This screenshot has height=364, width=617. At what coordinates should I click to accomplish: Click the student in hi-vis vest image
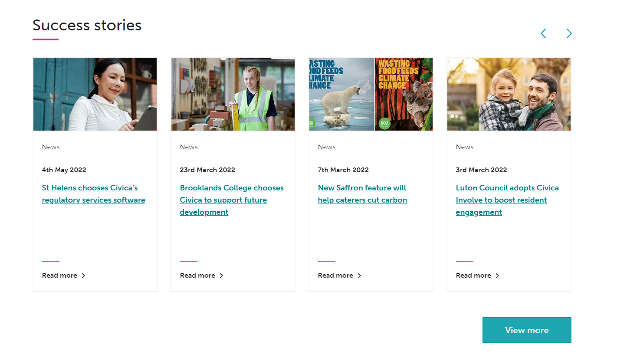click(x=233, y=94)
